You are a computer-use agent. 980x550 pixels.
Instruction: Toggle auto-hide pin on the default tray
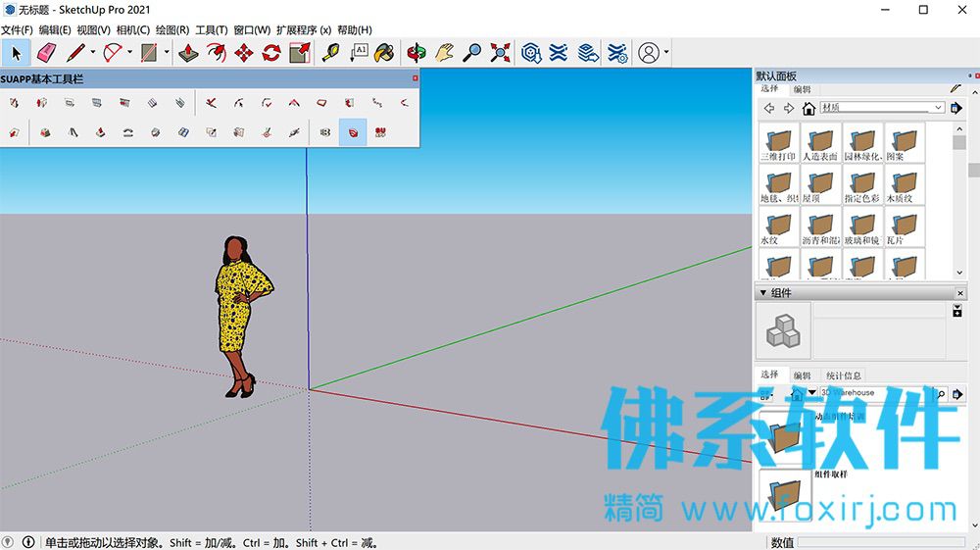coord(970,75)
